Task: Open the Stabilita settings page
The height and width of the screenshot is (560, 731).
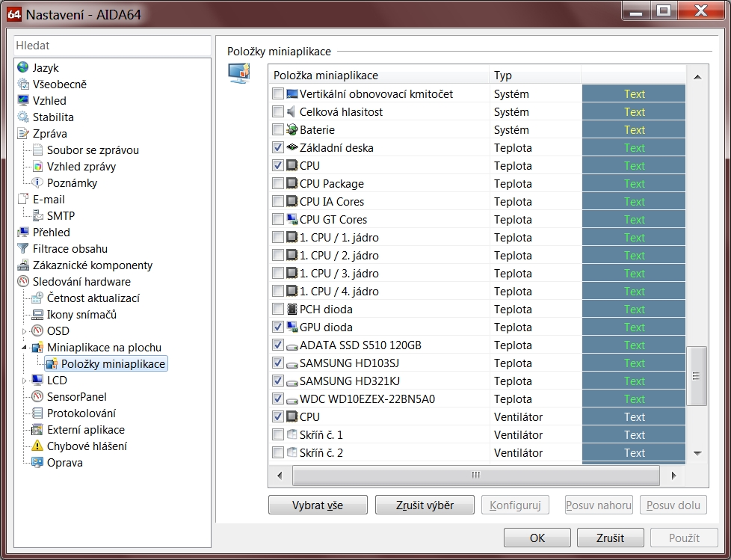Action: pos(53,117)
